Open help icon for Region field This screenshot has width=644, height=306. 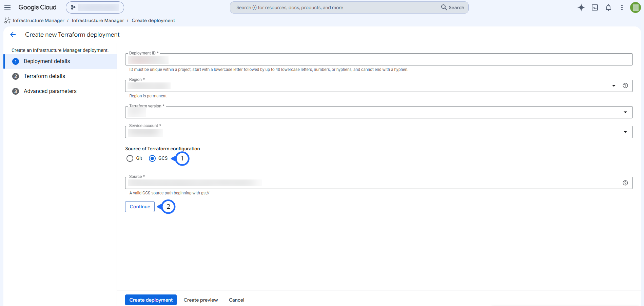pyautogui.click(x=625, y=85)
